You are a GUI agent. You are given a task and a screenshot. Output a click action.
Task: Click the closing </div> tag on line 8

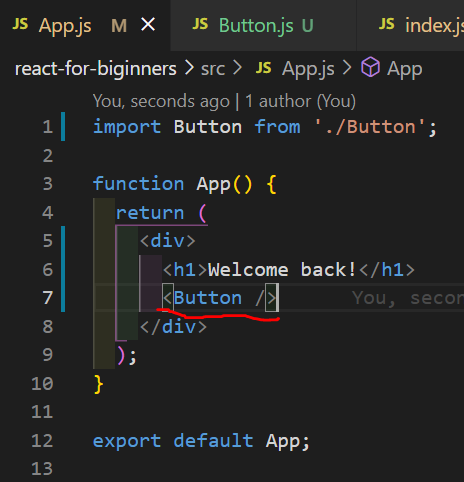point(173,327)
